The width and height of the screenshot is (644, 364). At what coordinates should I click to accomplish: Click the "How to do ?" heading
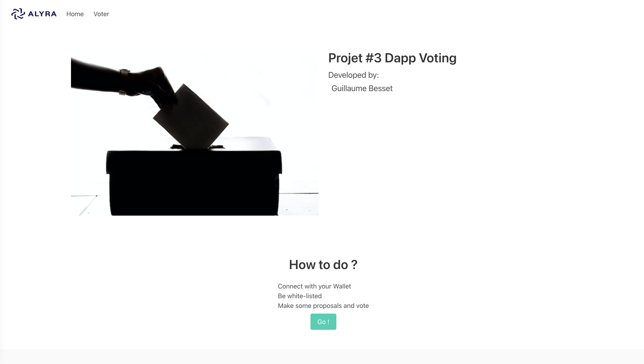[x=323, y=265]
